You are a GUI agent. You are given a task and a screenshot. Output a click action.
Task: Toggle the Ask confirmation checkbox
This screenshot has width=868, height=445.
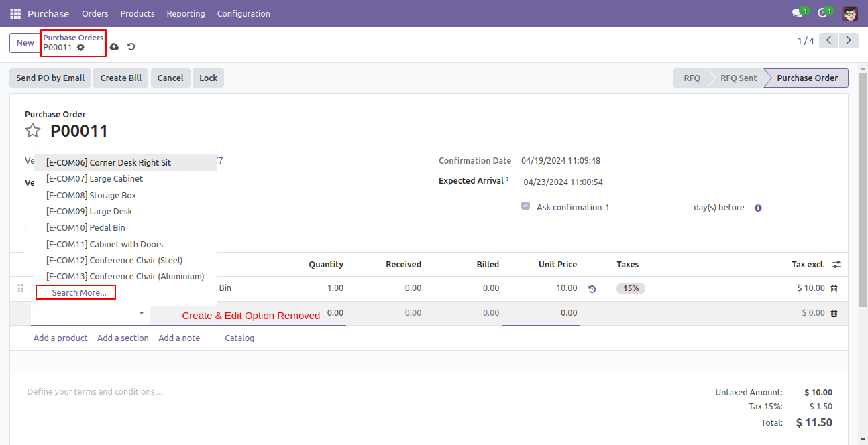[526, 206]
